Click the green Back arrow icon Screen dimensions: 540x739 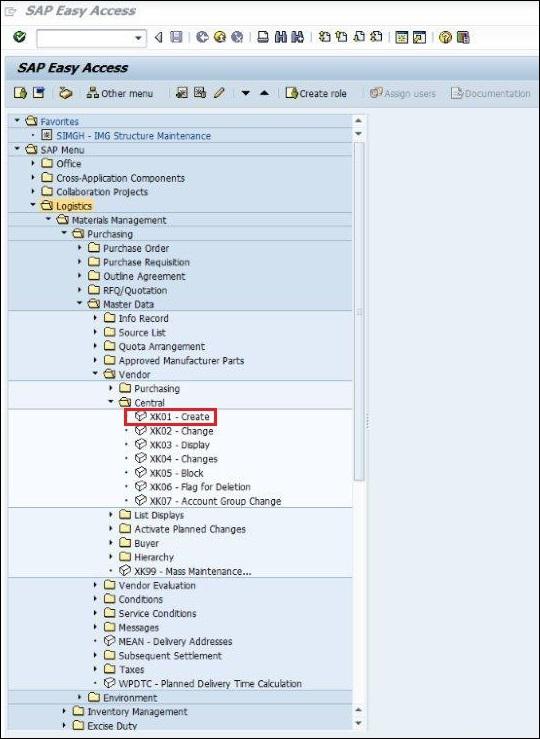click(202, 37)
